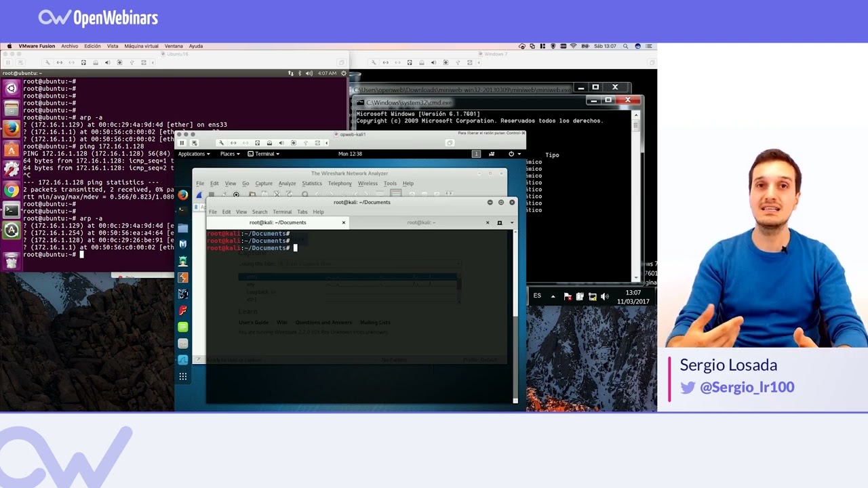Open Ubuntu Software Center in the launcher
The image size is (868, 488).
point(11,149)
